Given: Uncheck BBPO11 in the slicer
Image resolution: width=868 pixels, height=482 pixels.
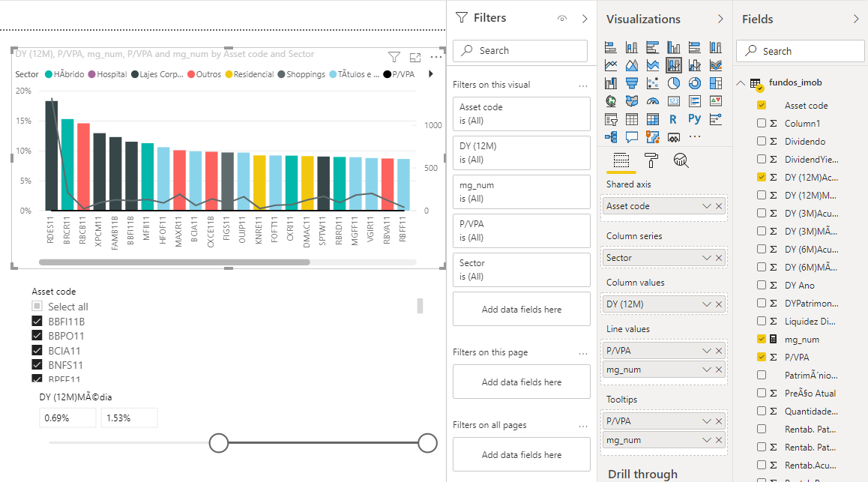Looking at the screenshot, I should pyautogui.click(x=37, y=335).
